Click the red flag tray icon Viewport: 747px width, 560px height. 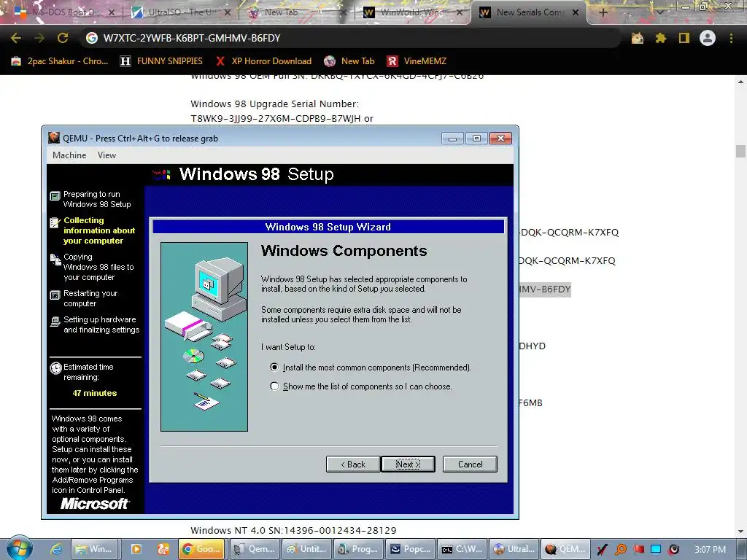pyautogui.click(x=638, y=550)
